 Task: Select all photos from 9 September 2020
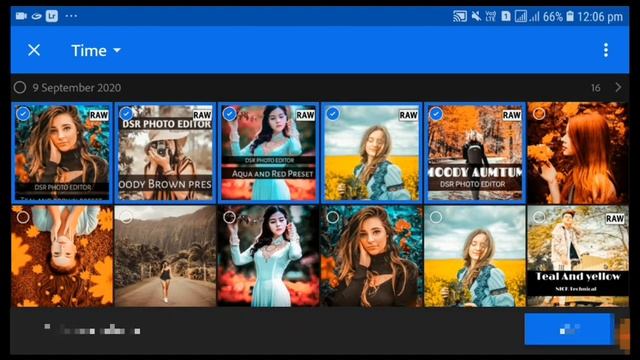point(20,87)
